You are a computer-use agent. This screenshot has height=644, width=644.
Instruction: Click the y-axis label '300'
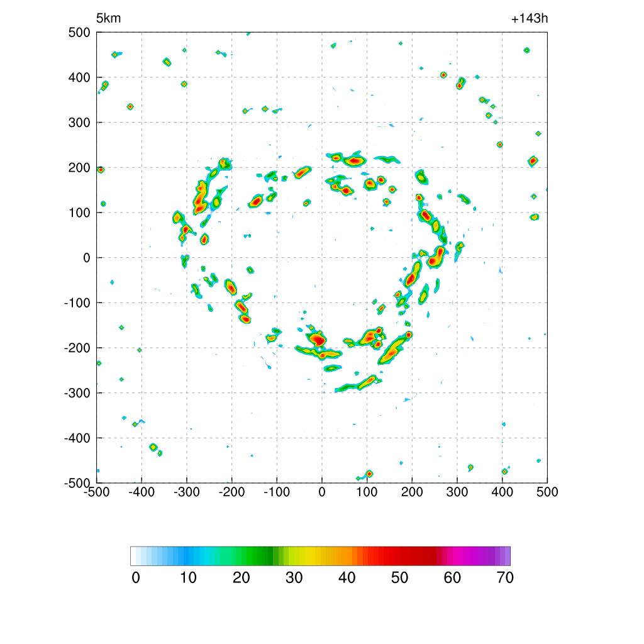click(x=79, y=123)
